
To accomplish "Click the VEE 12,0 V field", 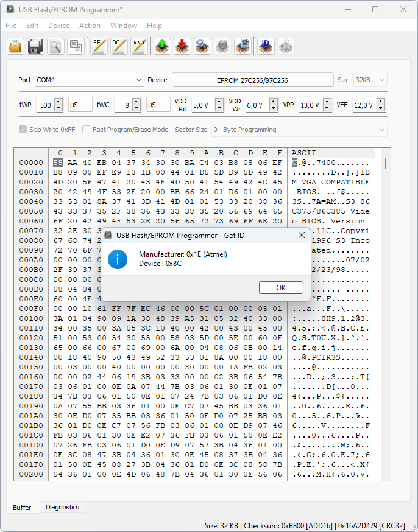I will pyautogui.click(x=365, y=105).
